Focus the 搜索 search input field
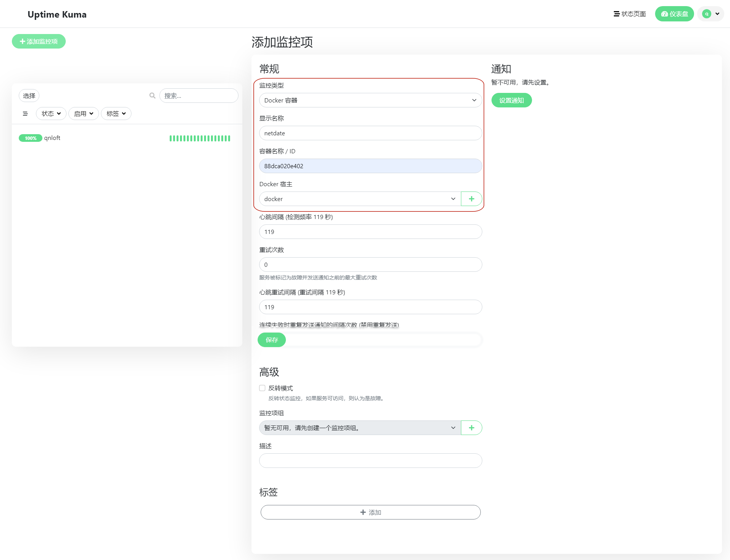 click(199, 96)
